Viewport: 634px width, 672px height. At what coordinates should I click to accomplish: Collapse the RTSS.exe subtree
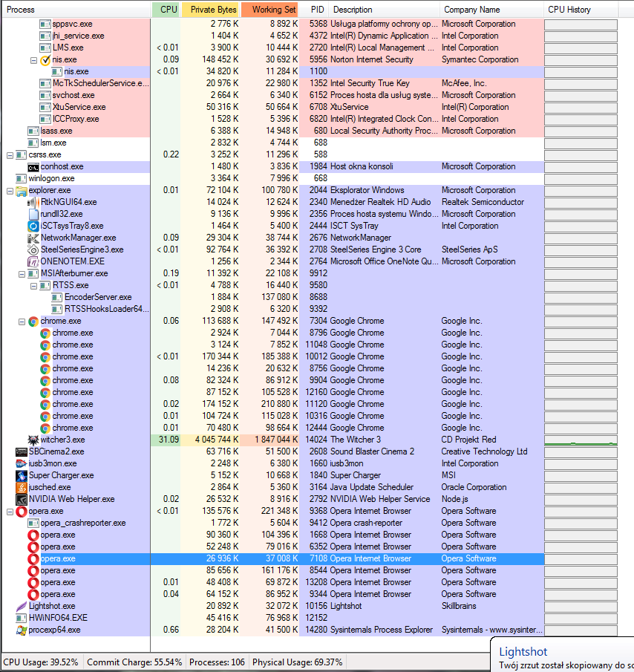pos(34,285)
